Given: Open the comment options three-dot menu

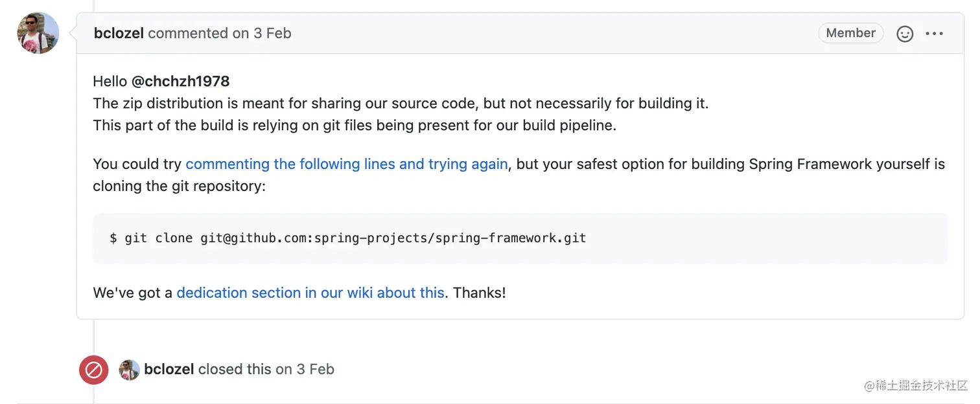Looking at the screenshot, I should [934, 34].
